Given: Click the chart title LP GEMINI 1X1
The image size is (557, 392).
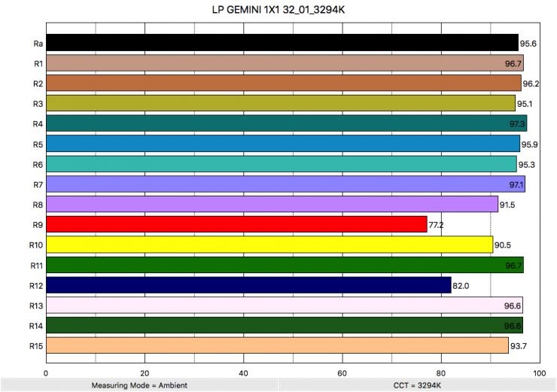Looking at the screenshot, I should click(278, 11).
